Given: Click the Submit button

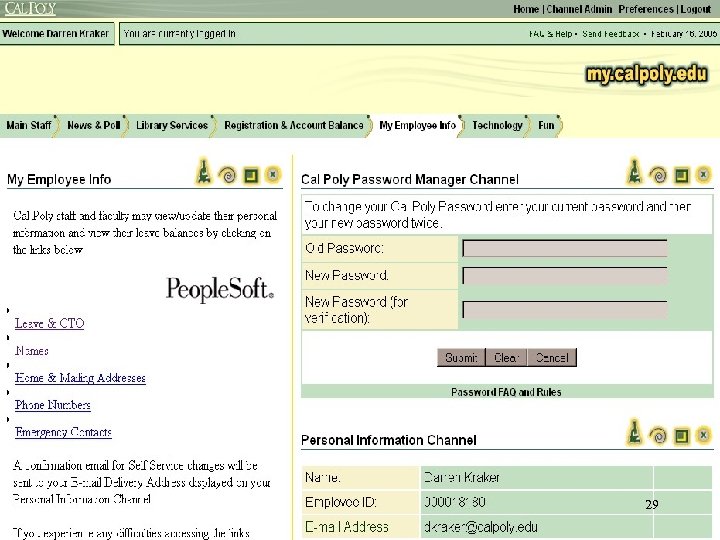Looking at the screenshot, I should click(461, 357).
